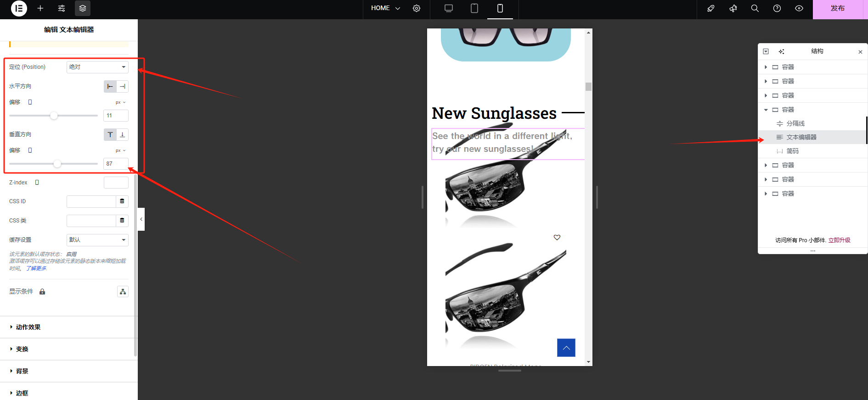Screen dimensions: 868x400
Task: Expand the 动作效果 section
Action: [x=28, y=327]
